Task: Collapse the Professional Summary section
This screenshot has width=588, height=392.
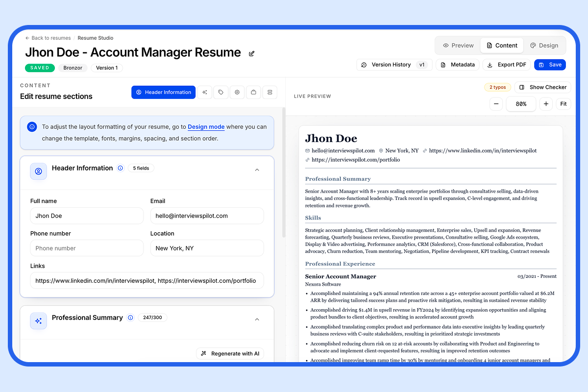Action: (257, 319)
